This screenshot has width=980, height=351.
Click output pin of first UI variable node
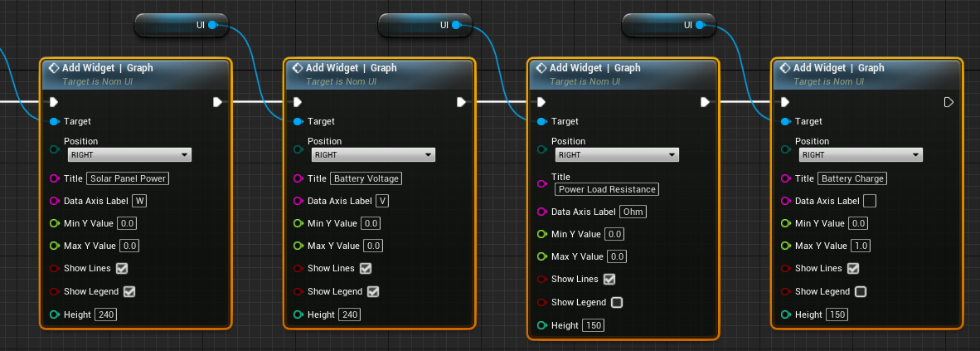tap(213, 26)
